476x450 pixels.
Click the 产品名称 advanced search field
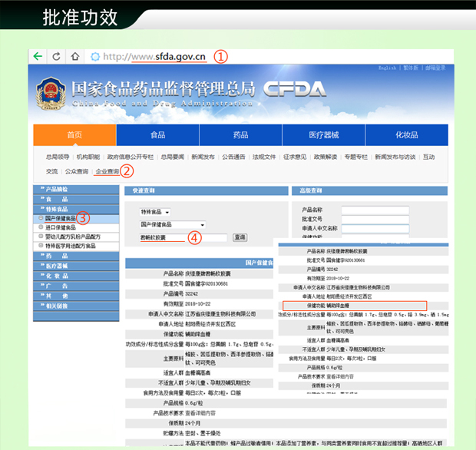pyautogui.click(x=375, y=210)
